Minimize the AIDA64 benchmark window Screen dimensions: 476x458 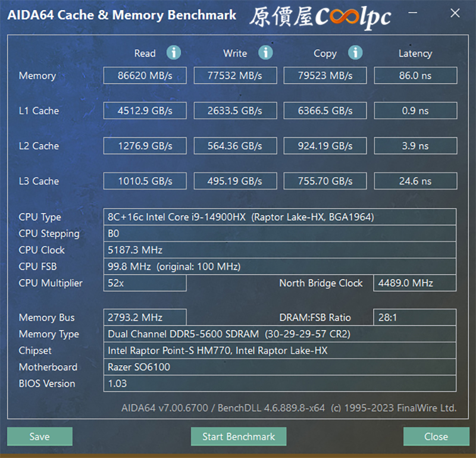tap(412, 12)
